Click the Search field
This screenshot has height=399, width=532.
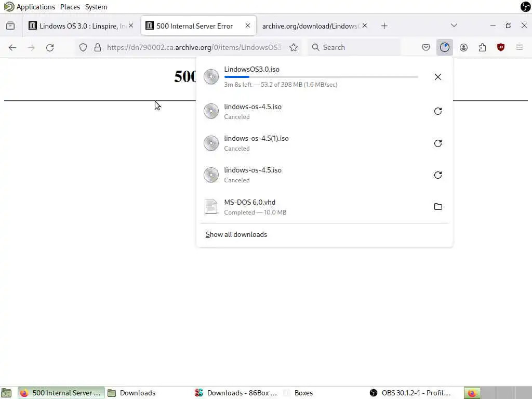click(x=354, y=47)
